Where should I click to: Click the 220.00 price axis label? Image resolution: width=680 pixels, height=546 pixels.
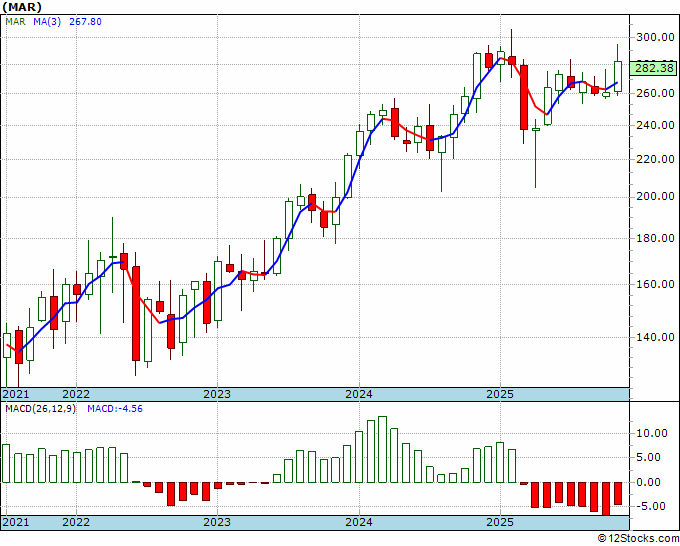tap(655, 159)
